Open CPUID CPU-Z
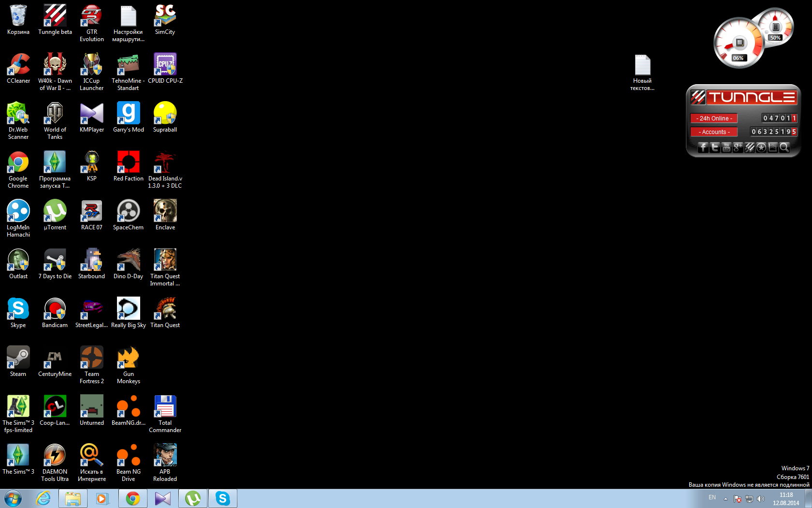The width and height of the screenshot is (812, 508). coord(165,69)
